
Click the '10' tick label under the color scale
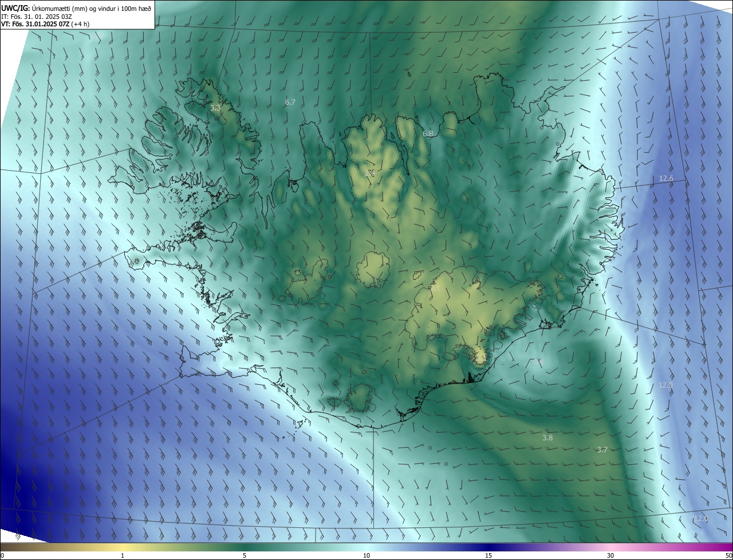pos(366,555)
